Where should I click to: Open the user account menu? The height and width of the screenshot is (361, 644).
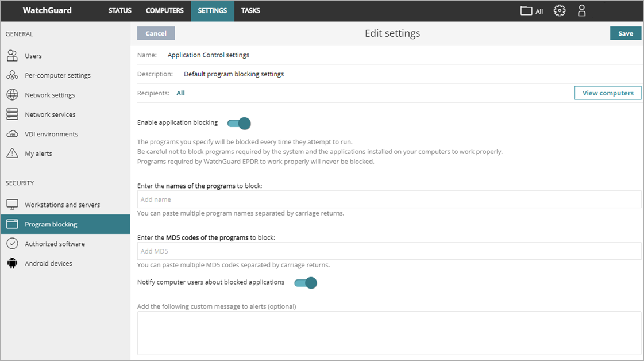coord(581,10)
